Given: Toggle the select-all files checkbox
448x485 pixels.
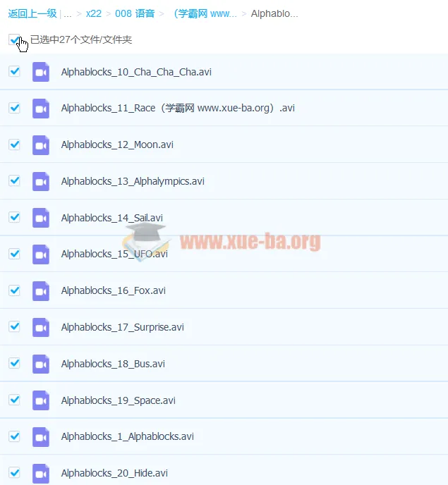Looking at the screenshot, I should pos(14,39).
